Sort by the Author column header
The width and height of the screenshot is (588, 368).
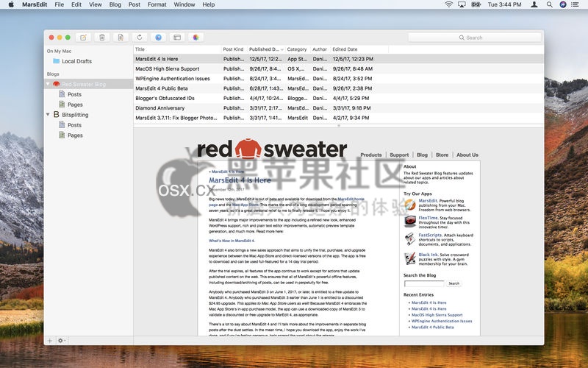320,49
